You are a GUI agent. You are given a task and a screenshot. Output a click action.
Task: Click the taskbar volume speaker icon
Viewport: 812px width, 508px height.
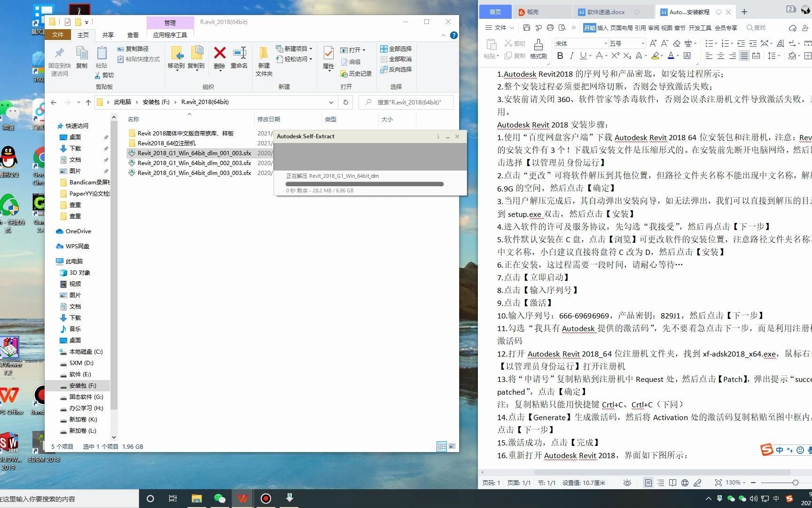[754, 499]
